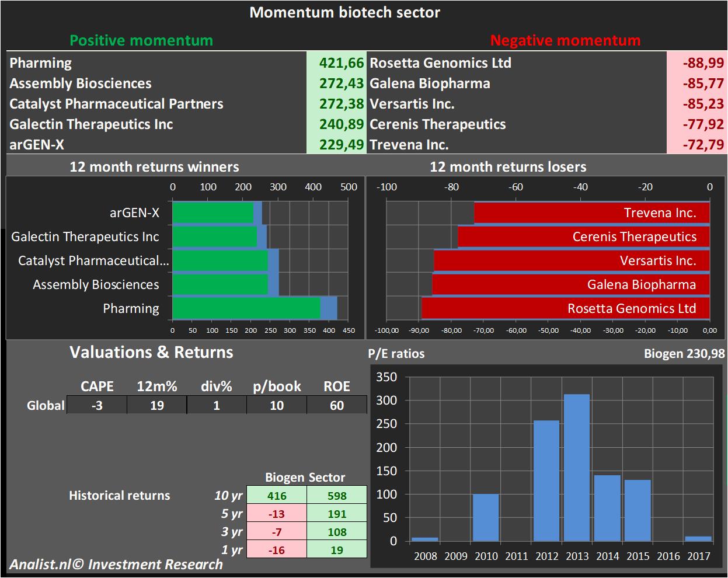The image size is (728, 578).
Task: Click the green Pharming bar in winners chart
Action: [x=246, y=308]
